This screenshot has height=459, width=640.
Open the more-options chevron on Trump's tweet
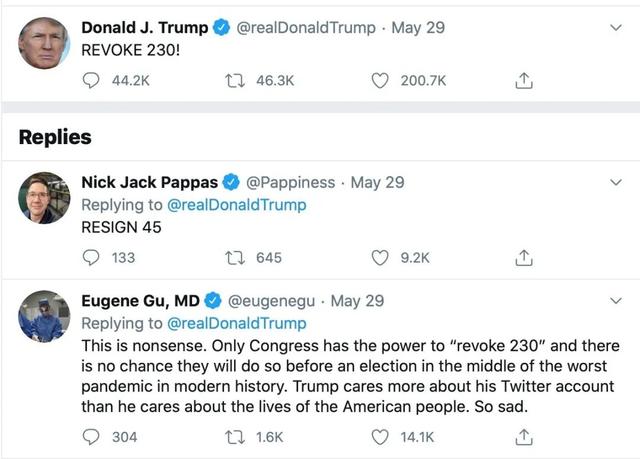point(616,29)
